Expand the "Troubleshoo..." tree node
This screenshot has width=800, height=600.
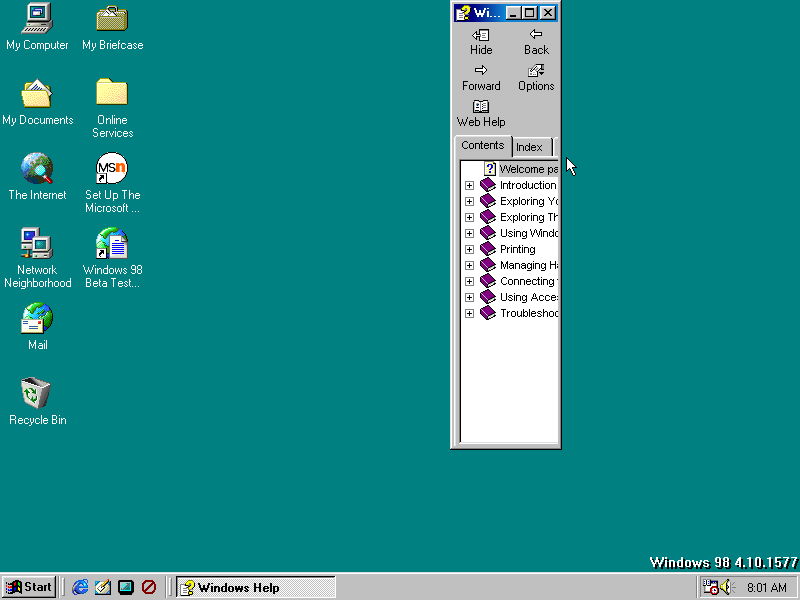pos(469,313)
